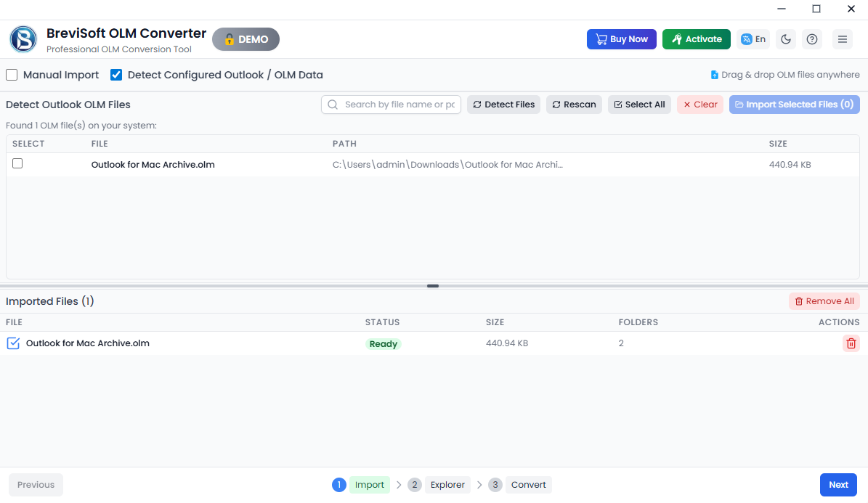Click Import Selected Files (0)
This screenshot has width=868, height=503.
point(795,105)
